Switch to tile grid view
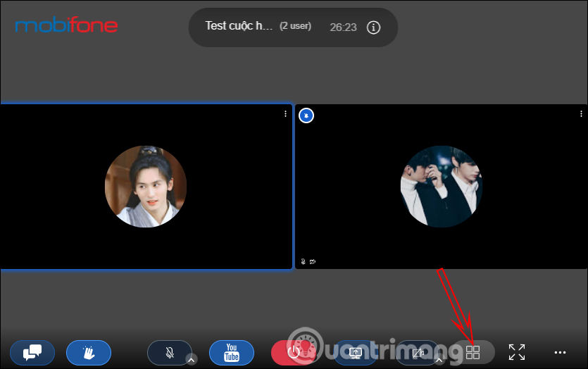 click(x=473, y=352)
